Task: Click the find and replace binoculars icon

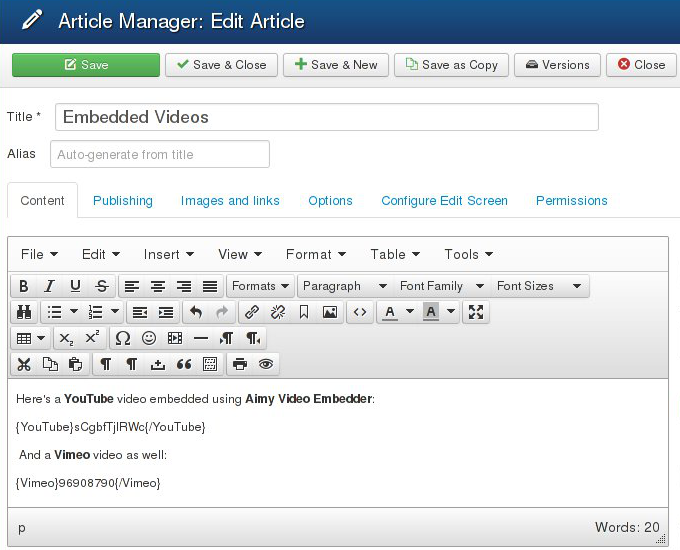Action: pyautogui.click(x=24, y=312)
